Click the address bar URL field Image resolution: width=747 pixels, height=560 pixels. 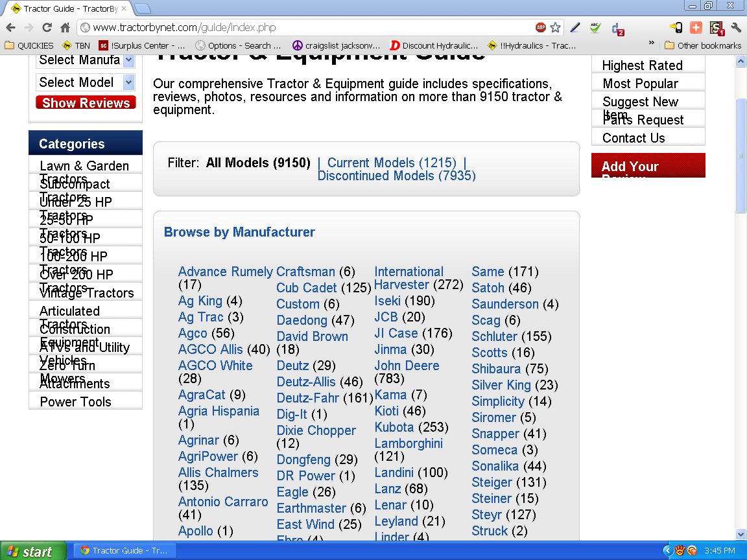(305, 28)
